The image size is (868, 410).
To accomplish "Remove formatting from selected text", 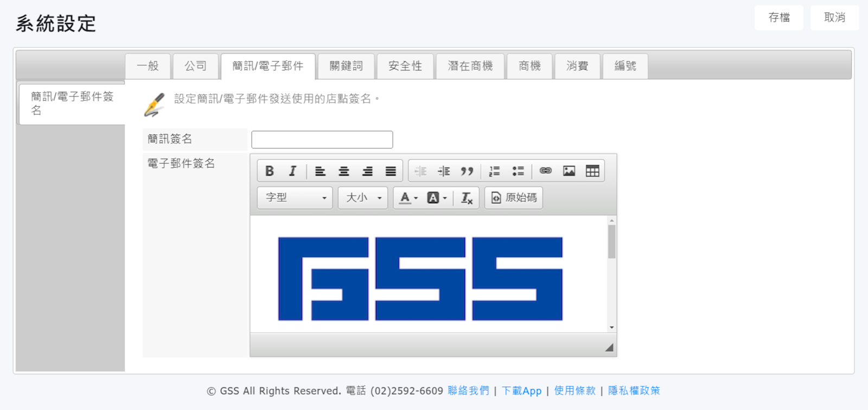I will 467,198.
